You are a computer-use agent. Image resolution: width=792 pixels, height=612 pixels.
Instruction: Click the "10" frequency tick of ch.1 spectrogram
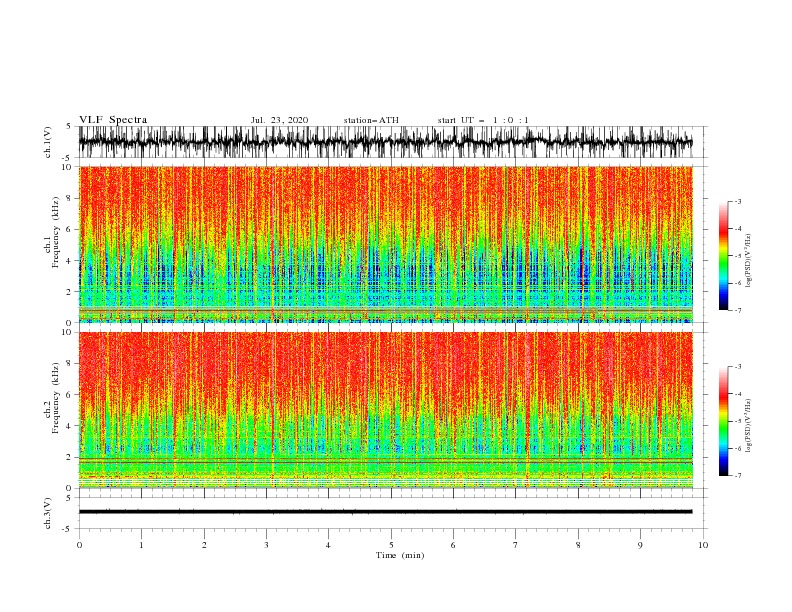[x=68, y=167]
